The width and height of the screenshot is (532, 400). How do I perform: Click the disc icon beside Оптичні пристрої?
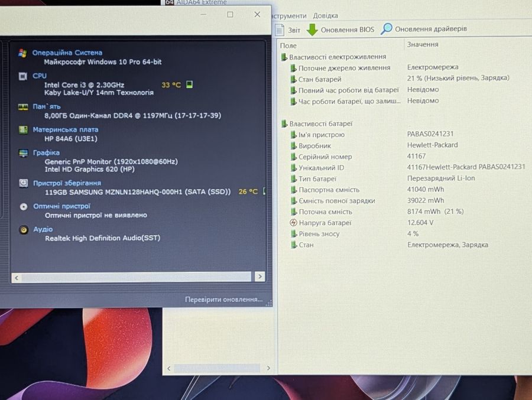click(x=24, y=207)
